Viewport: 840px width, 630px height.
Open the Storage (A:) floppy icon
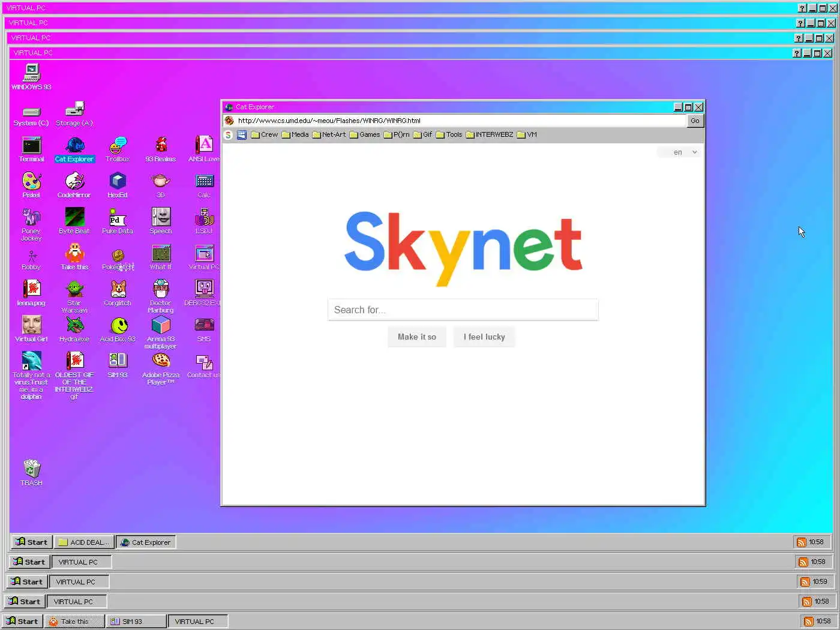(74, 113)
